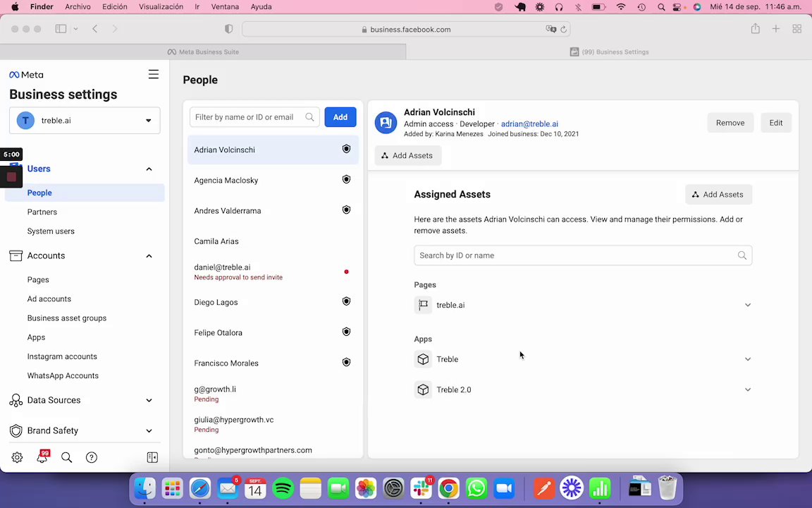Viewport: 812px width, 508px height.
Task: Open the settings gear in sidebar footer
Action: coord(17,457)
